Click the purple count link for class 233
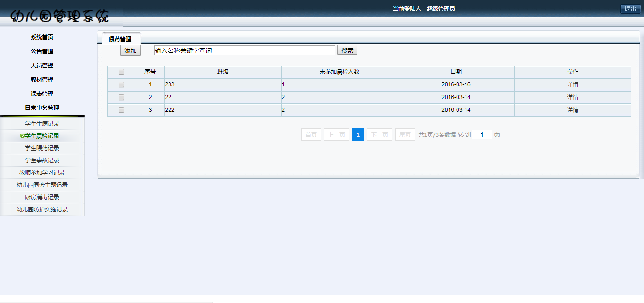The width and height of the screenshot is (644, 303). tap(283, 84)
